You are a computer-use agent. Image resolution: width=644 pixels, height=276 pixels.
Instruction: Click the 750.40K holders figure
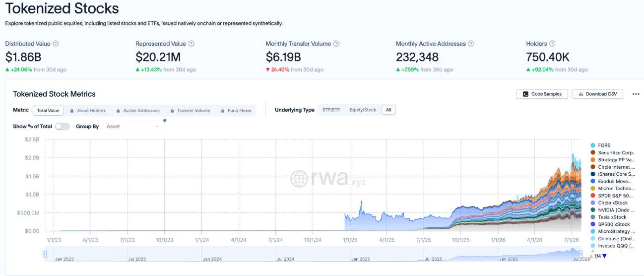click(x=548, y=57)
